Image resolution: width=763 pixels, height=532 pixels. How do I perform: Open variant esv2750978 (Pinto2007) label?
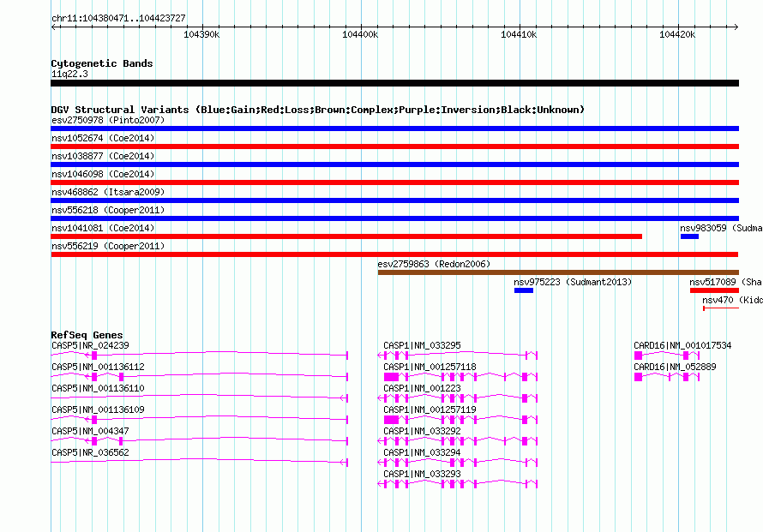tap(108, 120)
